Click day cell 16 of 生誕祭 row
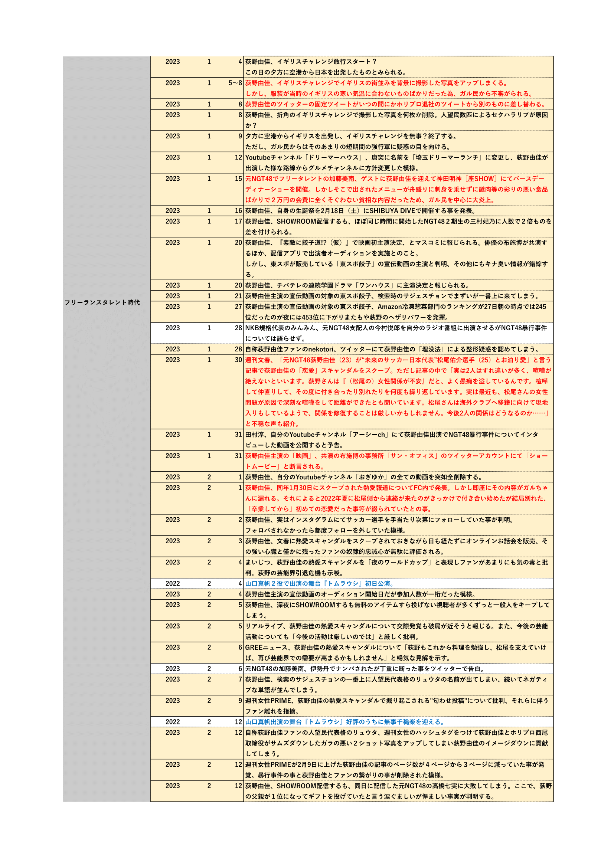The height and width of the screenshot is (868, 614). click(238, 210)
